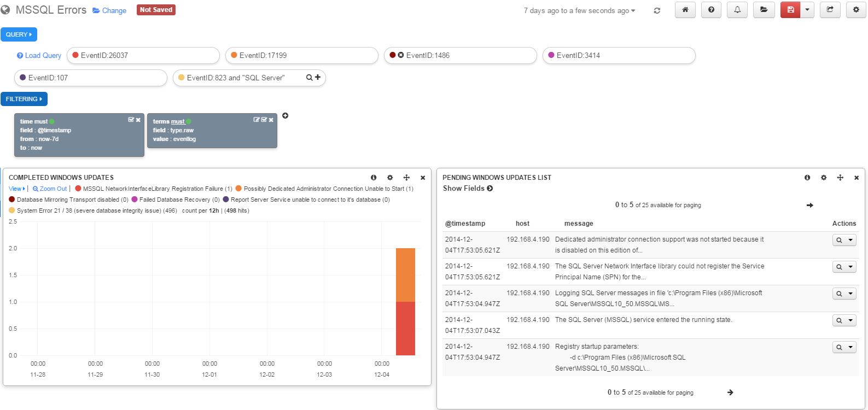The image size is (868, 410).
Task: Click the red bar segment in histogram
Action: [405, 329]
